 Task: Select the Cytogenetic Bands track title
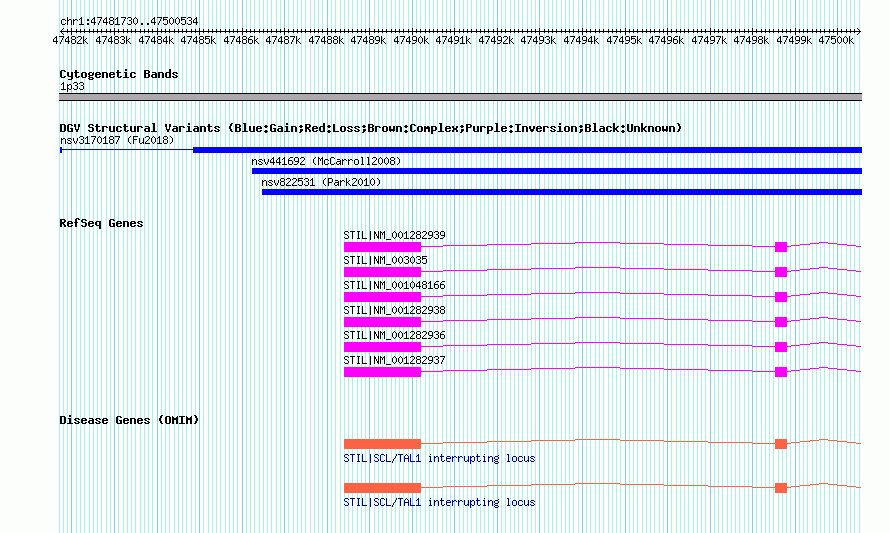tap(119, 74)
